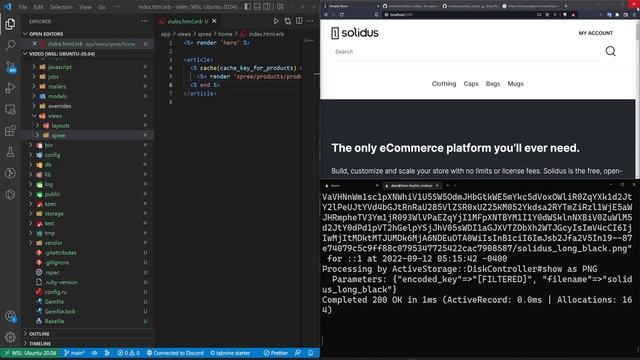Collapse the views folder
The width and height of the screenshot is (640, 360).
point(55,116)
